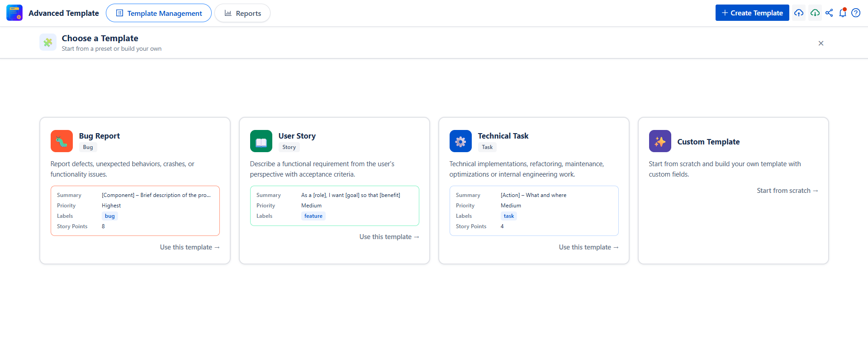
Task: Click Start from scratch link
Action: tap(787, 191)
